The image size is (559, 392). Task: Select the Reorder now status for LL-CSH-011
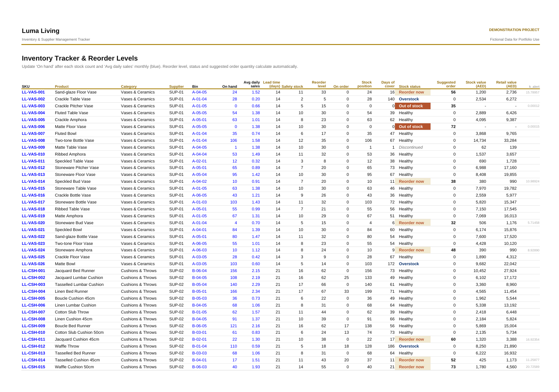tap(413, 340)
